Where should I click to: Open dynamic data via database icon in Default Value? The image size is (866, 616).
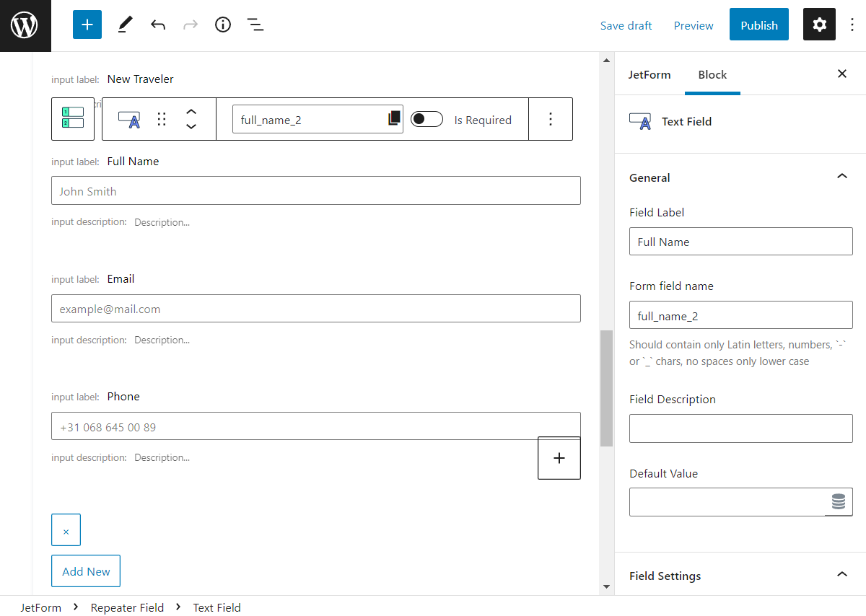(x=839, y=502)
